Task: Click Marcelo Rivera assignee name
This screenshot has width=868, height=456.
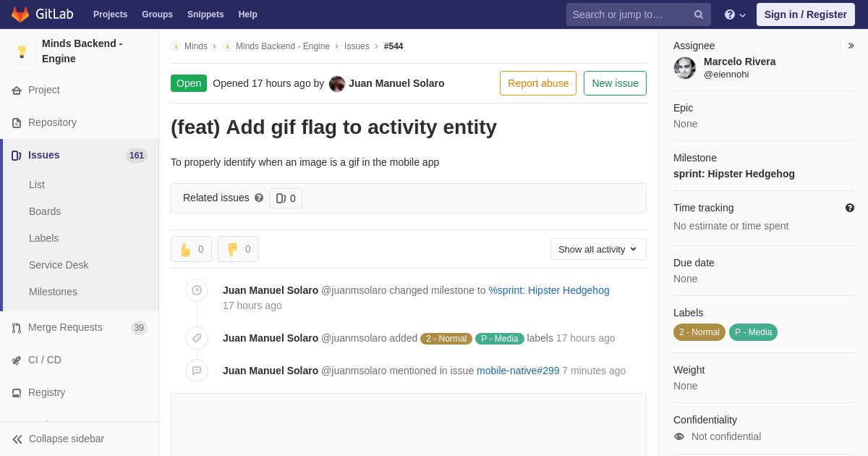Action: click(740, 62)
